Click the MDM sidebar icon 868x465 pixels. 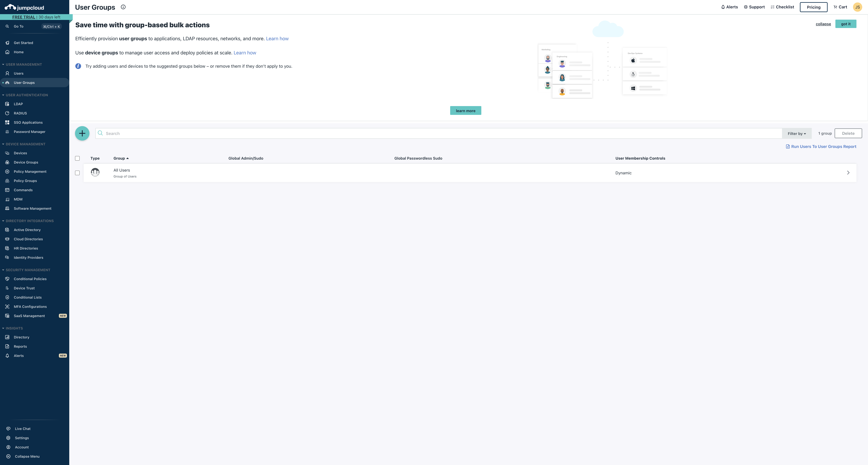click(7, 199)
